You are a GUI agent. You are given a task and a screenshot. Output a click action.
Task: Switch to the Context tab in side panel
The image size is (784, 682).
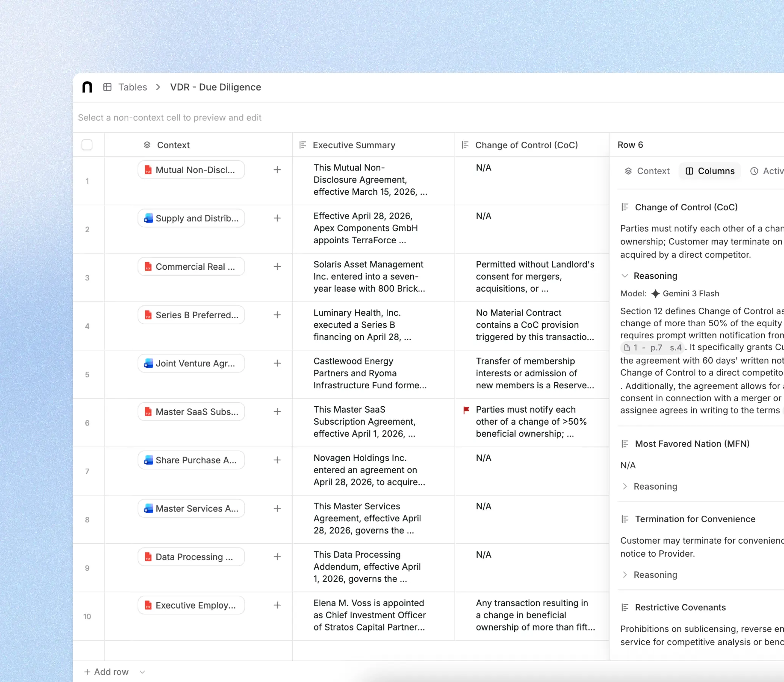coord(647,171)
